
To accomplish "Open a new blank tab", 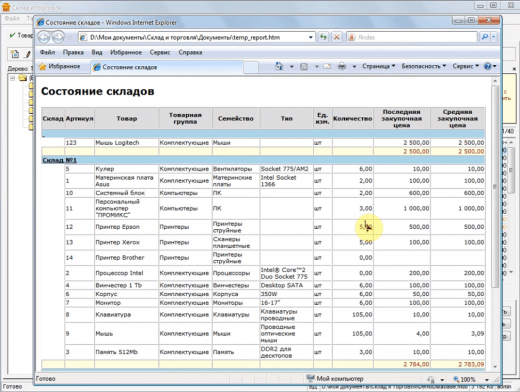I will (x=251, y=67).
